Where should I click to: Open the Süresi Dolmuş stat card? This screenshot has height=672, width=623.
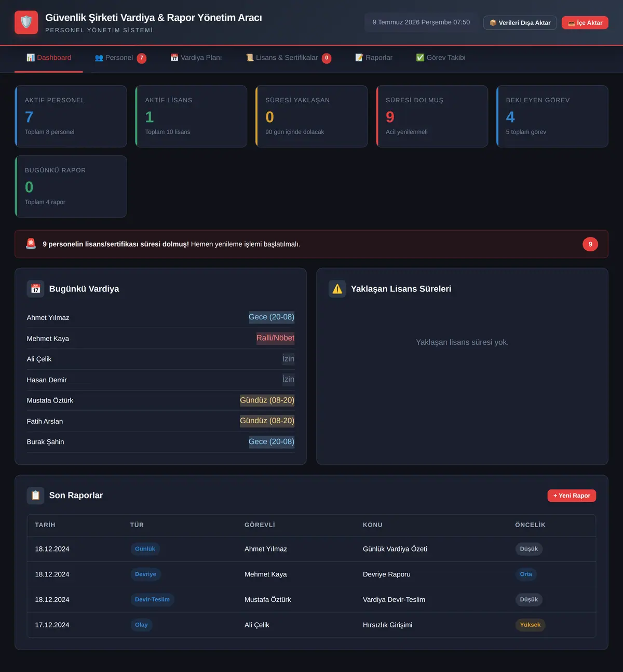tap(432, 116)
